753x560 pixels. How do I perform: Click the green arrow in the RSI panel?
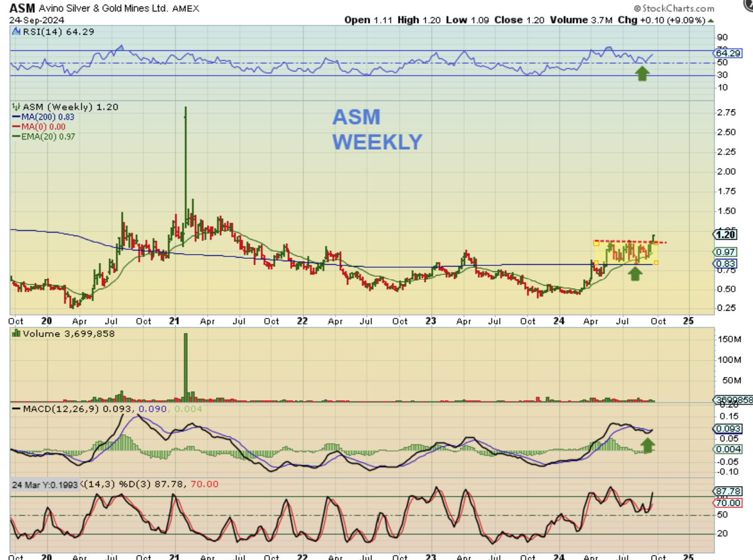pyautogui.click(x=642, y=73)
